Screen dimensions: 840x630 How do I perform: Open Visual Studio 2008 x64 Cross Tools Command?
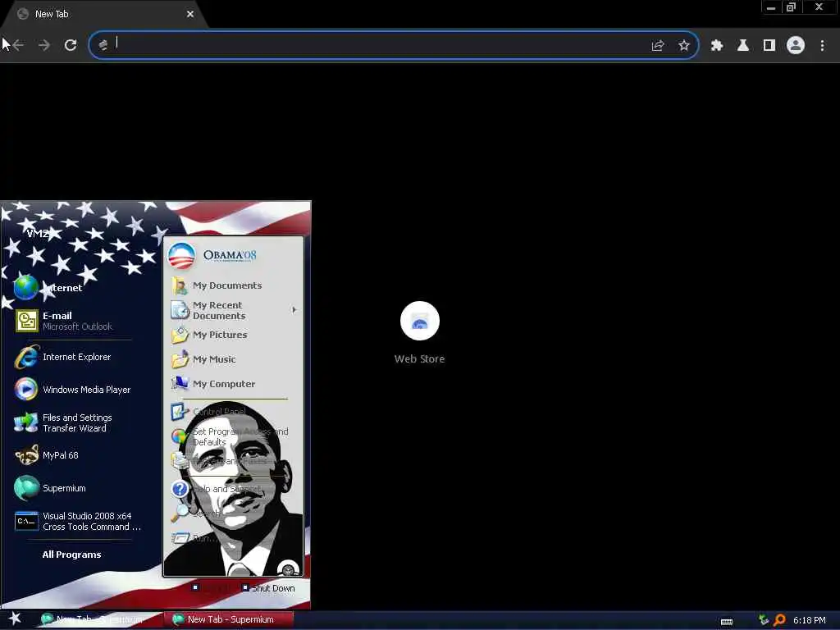tap(78, 521)
